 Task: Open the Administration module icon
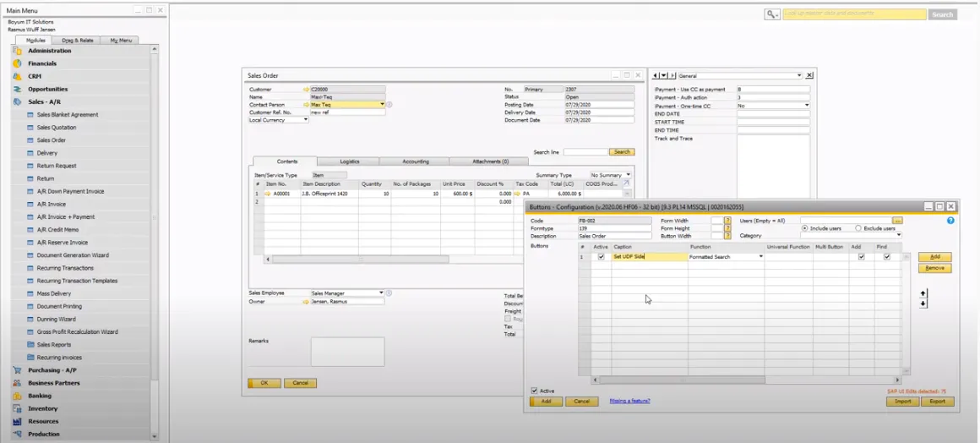point(17,51)
